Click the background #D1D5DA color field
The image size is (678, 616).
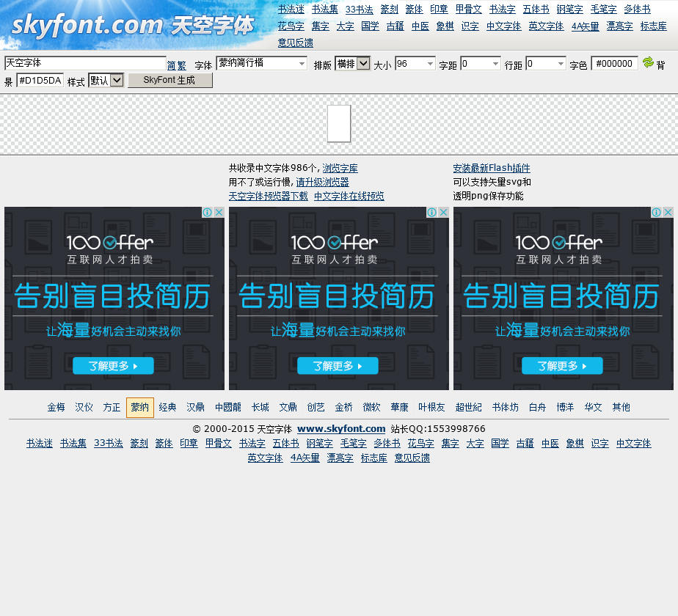click(40, 81)
